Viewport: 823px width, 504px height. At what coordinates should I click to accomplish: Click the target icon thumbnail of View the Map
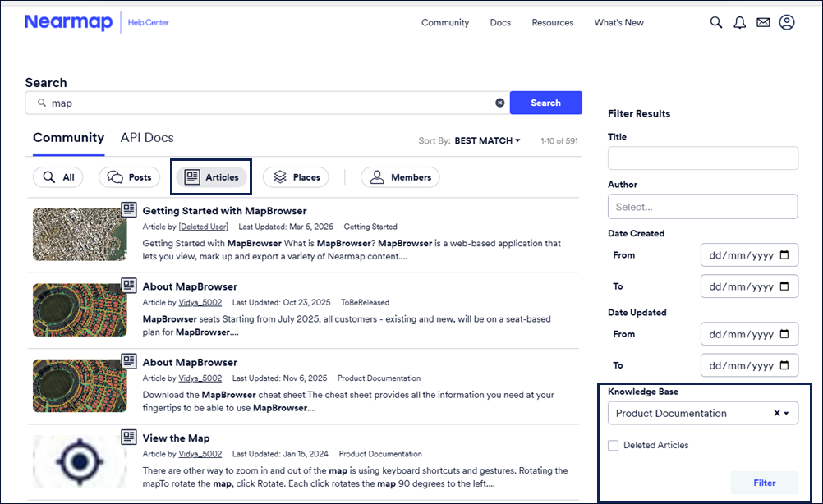[80, 461]
